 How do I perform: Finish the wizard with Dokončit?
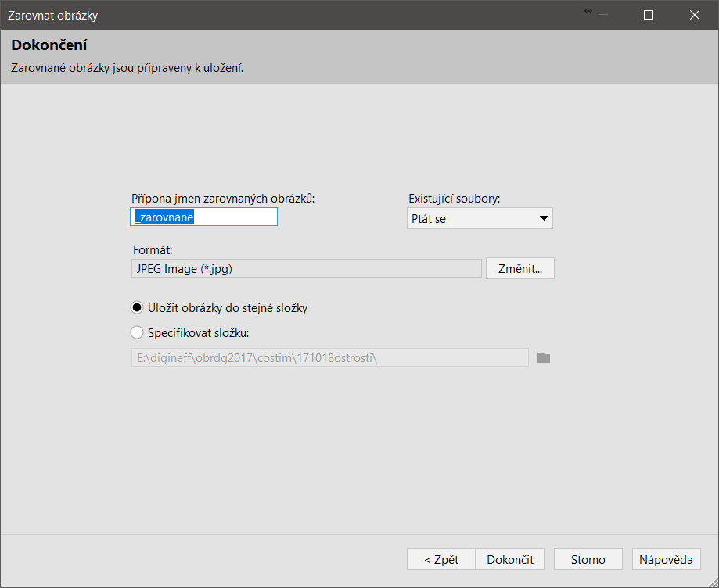click(510, 559)
